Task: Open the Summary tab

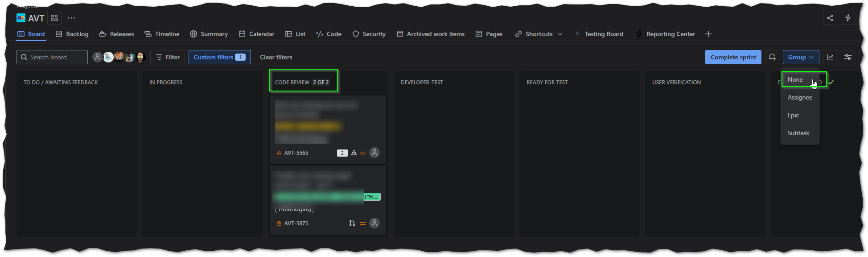Action: (209, 34)
